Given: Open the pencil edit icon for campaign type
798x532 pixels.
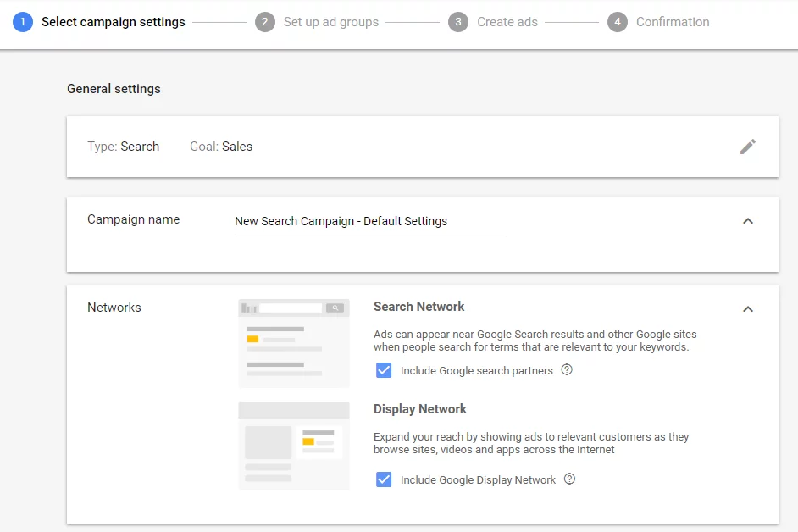Looking at the screenshot, I should point(748,146).
